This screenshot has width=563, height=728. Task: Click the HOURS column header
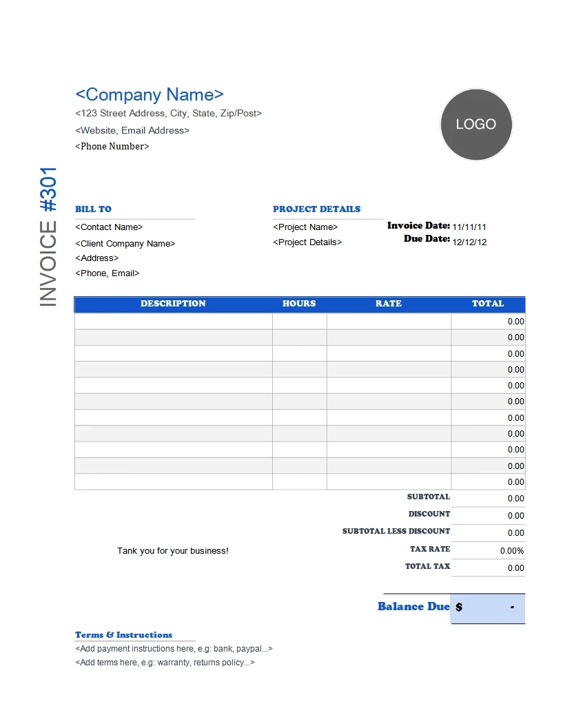pyautogui.click(x=299, y=304)
